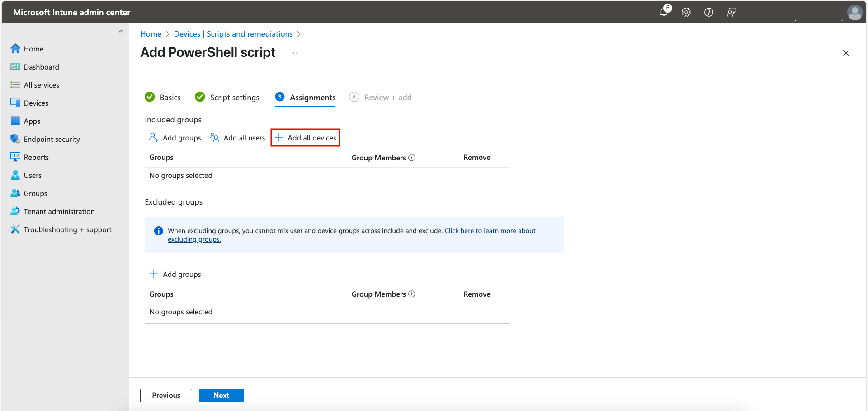This screenshot has width=868, height=411.
Task: Open Endpoint security in sidebar
Action: pyautogui.click(x=45, y=139)
